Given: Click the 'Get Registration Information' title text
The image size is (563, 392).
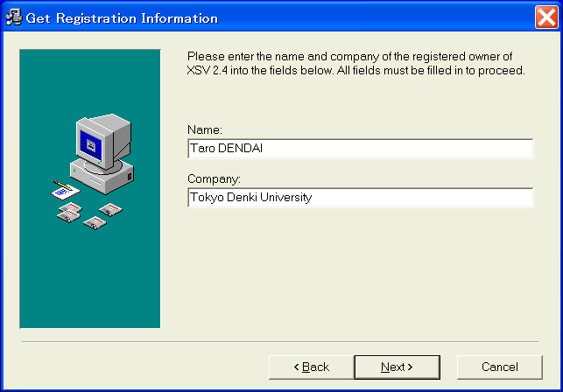Looking at the screenshot, I should (x=122, y=18).
